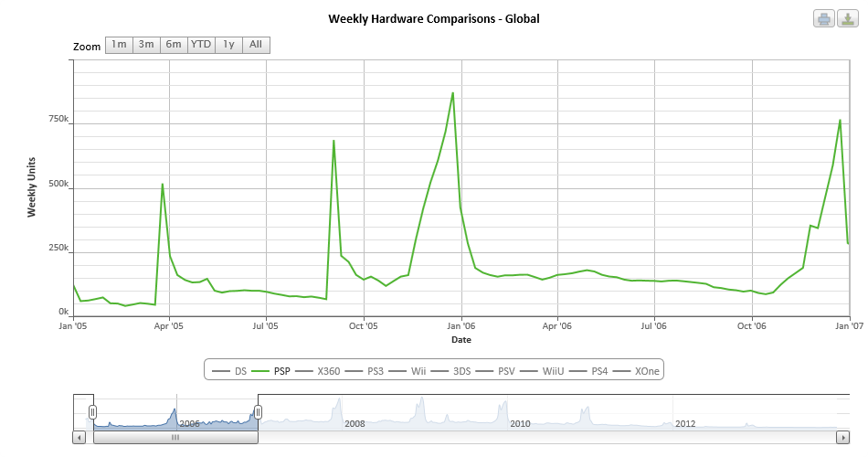
Task: Click 2010 area in navigator timeline
Action: (520, 424)
